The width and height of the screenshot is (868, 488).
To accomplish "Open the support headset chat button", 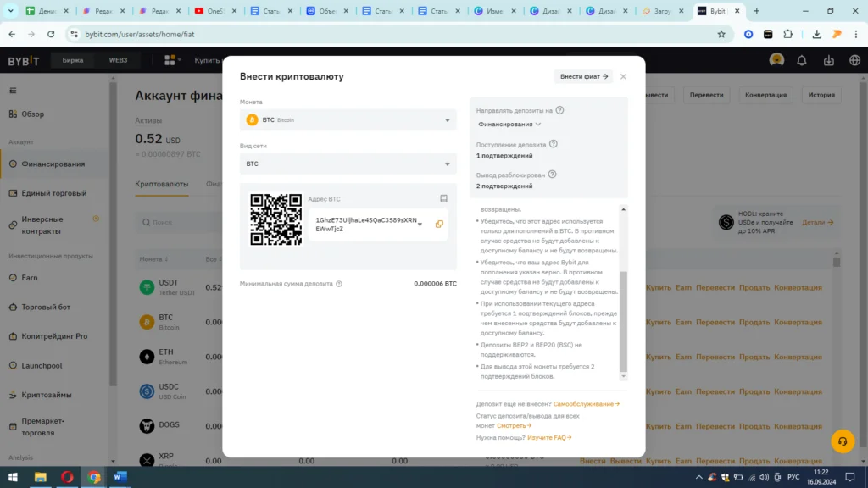I will 843,441.
